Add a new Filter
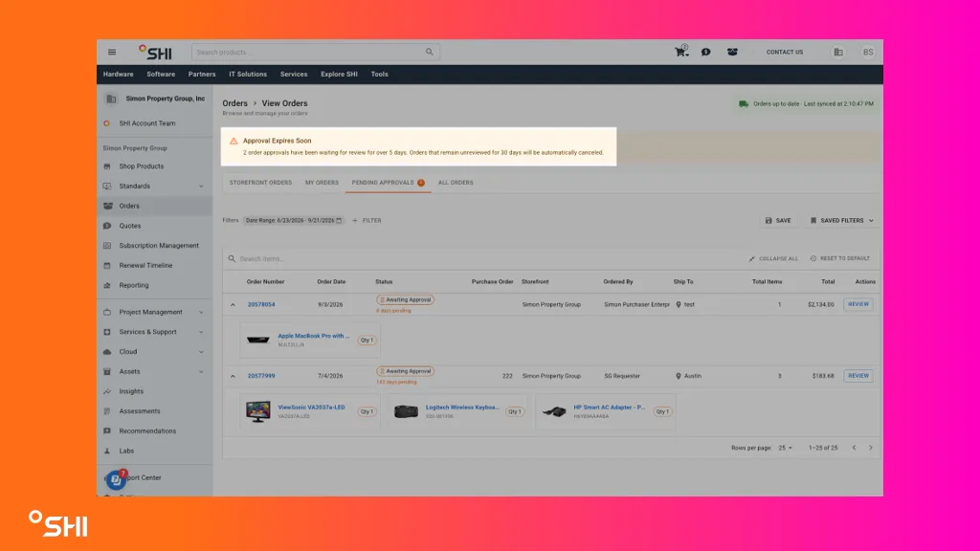This screenshot has height=551, width=980. pos(367,221)
